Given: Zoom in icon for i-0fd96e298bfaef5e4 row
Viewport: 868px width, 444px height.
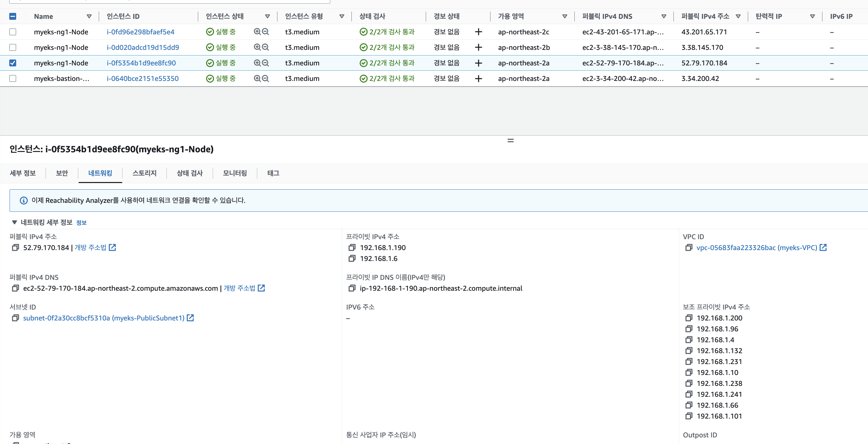Looking at the screenshot, I should tap(257, 32).
